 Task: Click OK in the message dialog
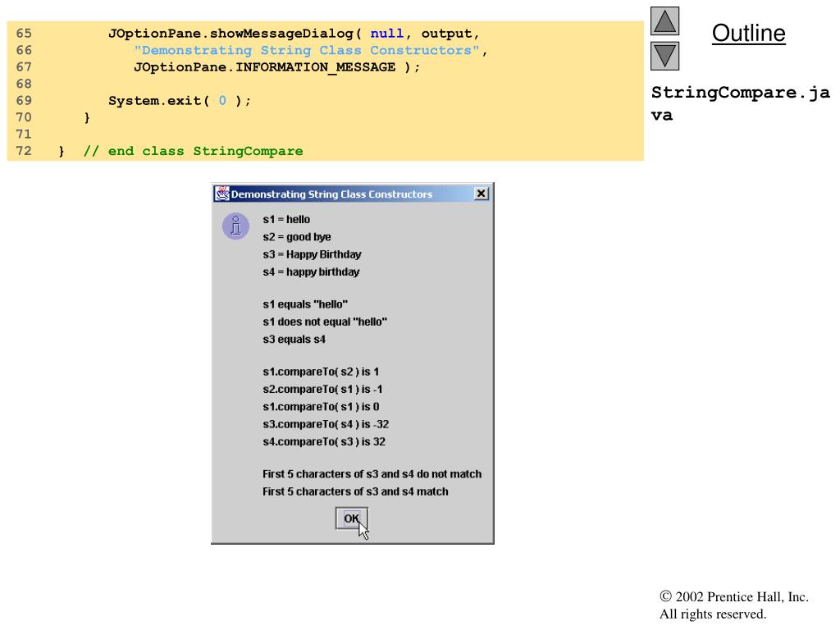[x=351, y=518]
